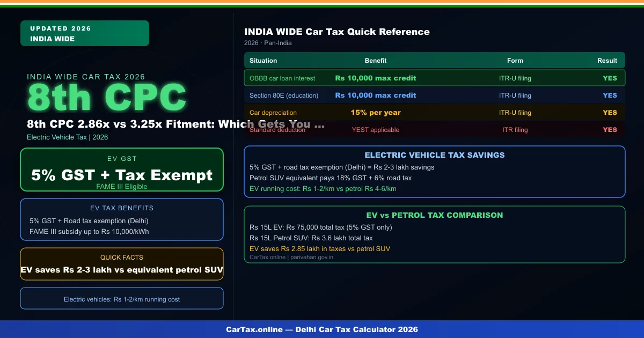
Task: Click 'FAME III Eligible' text
Action: pos(122,187)
